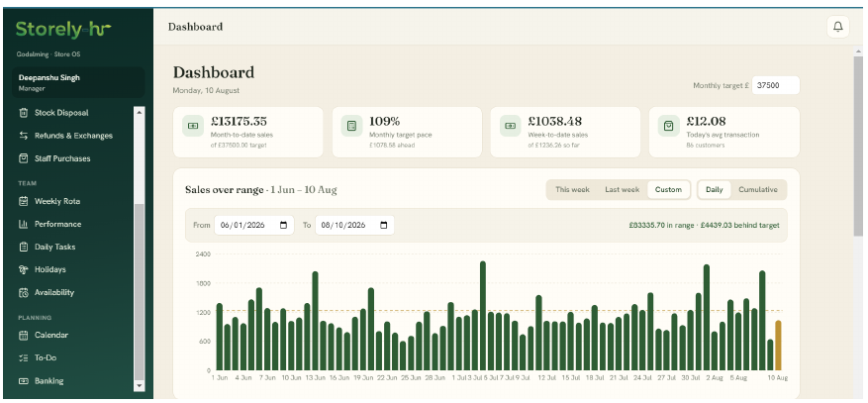
Task: Click the Week-to-date sales card icon
Action: [510, 126]
